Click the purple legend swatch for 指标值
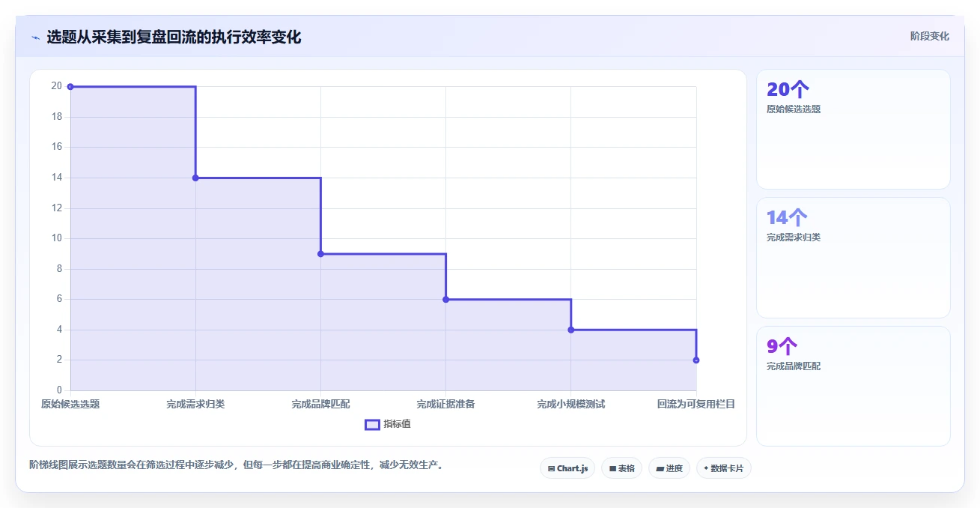Image resolution: width=980 pixels, height=508 pixels. (372, 425)
